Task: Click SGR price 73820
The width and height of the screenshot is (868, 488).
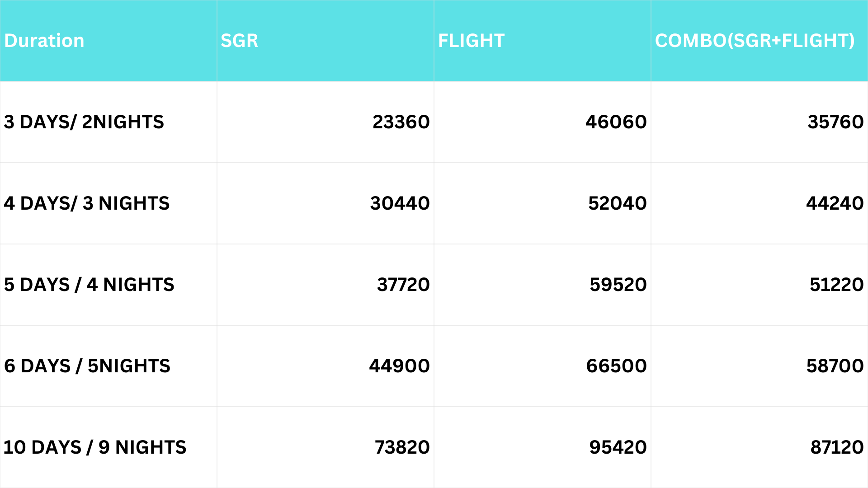Action: [x=402, y=447]
